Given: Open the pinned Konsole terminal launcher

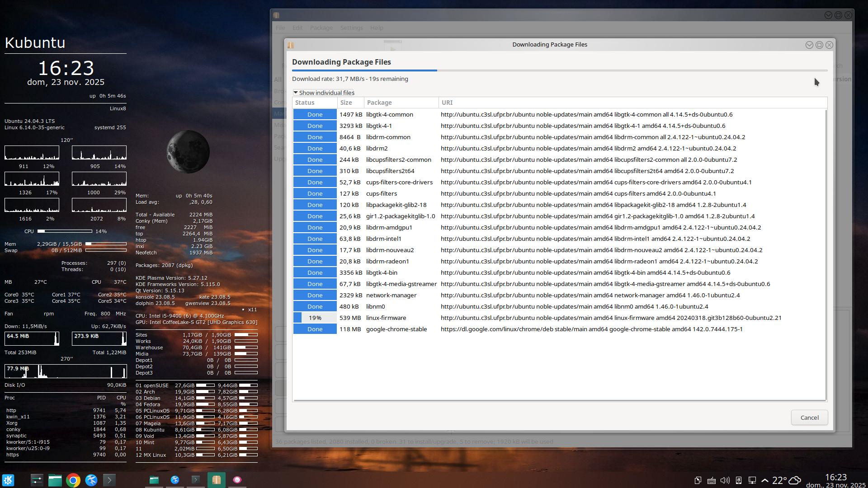Looking at the screenshot, I should tap(109, 480).
